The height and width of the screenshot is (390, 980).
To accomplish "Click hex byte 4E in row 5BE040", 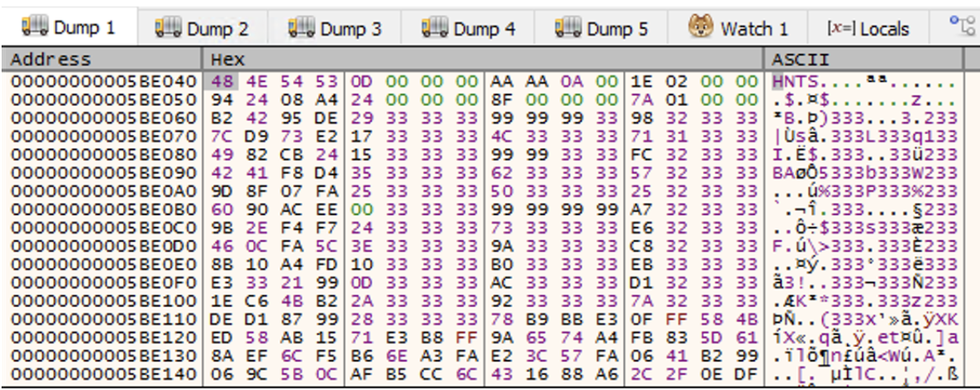I will 256,81.
